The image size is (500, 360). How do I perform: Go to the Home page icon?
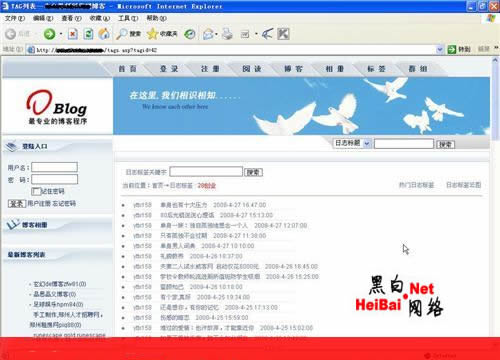point(104,34)
